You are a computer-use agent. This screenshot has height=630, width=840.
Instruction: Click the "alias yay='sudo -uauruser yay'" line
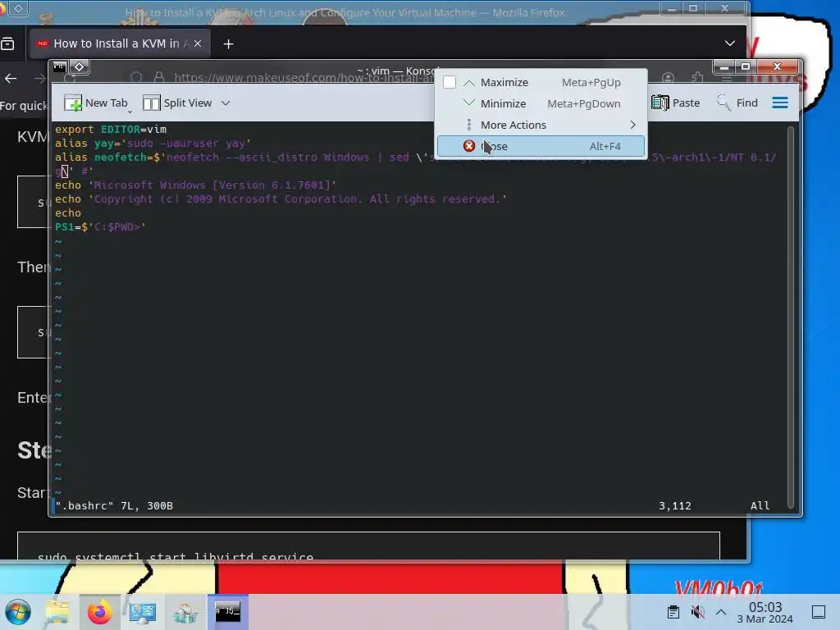coord(153,143)
